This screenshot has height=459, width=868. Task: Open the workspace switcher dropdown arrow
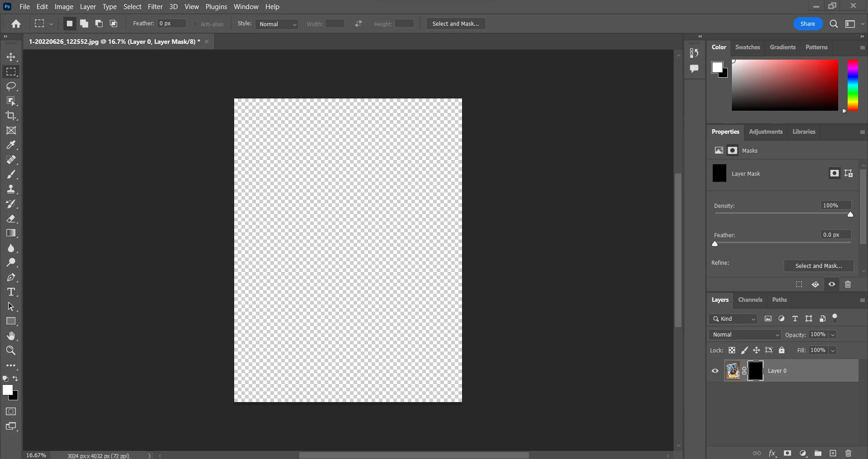(x=863, y=24)
